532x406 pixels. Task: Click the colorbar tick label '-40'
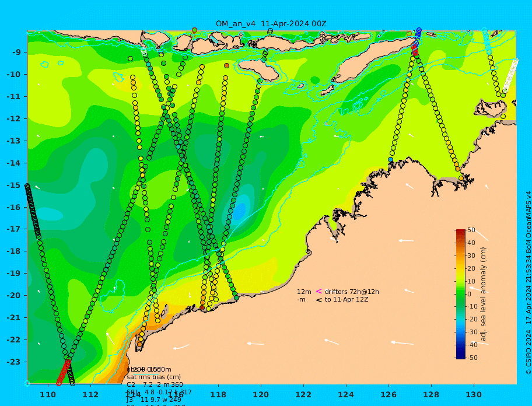[473, 345]
